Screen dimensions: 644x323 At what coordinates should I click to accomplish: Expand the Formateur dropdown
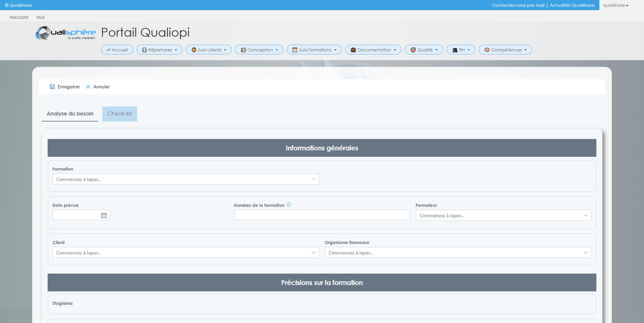[x=586, y=215]
